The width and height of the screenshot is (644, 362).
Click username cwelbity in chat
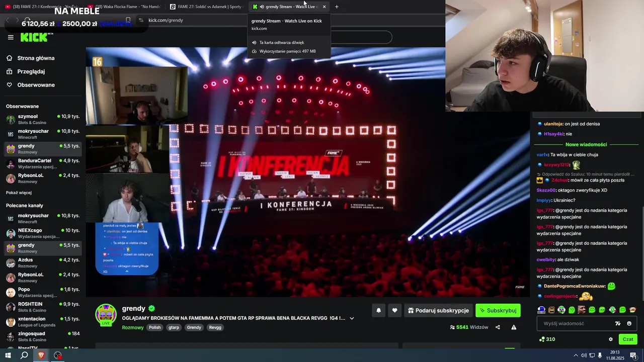click(x=546, y=260)
